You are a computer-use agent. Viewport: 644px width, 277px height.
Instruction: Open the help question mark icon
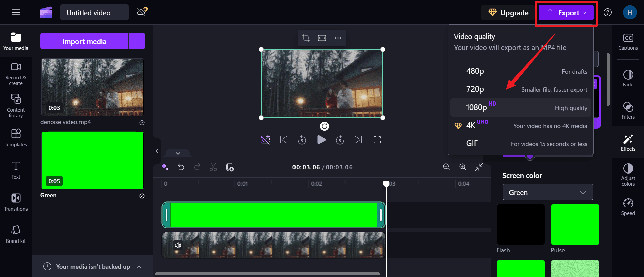pyautogui.click(x=608, y=13)
